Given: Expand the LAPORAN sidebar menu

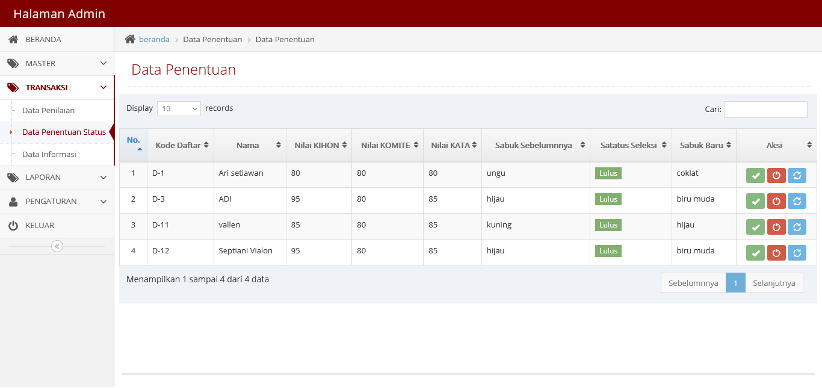Looking at the screenshot, I should tap(57, 178).
